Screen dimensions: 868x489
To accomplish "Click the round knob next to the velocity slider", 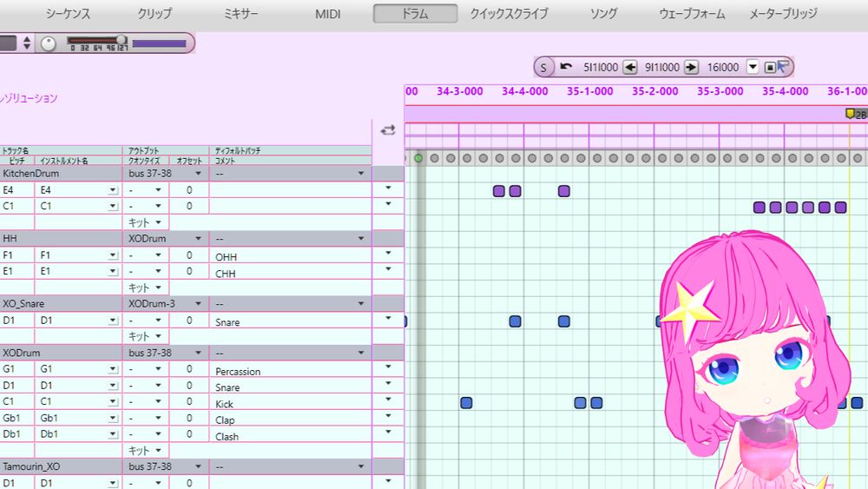I will click(x=49, y=43).
